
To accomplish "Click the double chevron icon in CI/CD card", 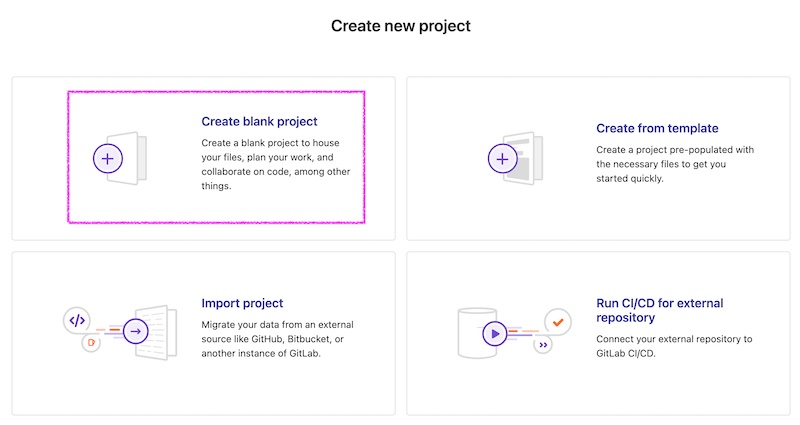I will pyautogui.click(x=543, y=345).
